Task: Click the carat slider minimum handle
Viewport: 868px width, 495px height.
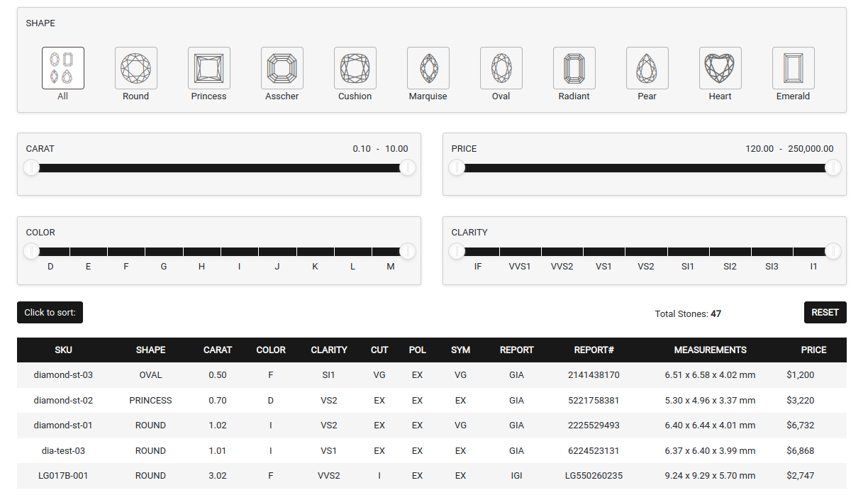Action: point(31,168)
